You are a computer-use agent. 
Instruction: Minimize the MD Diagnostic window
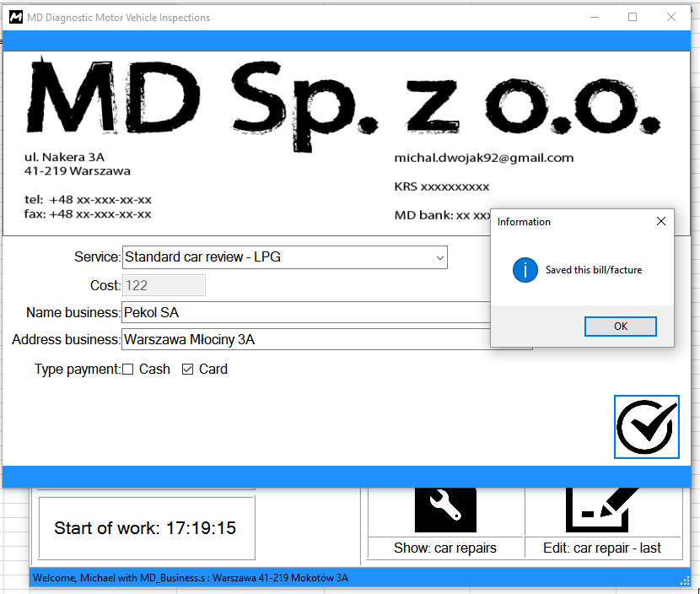pos(595,17)
